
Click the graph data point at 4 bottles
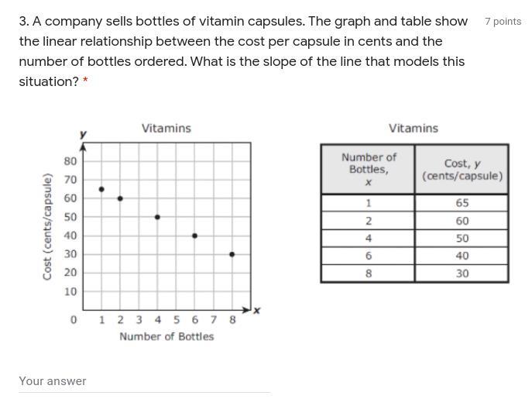pos(157,217)
